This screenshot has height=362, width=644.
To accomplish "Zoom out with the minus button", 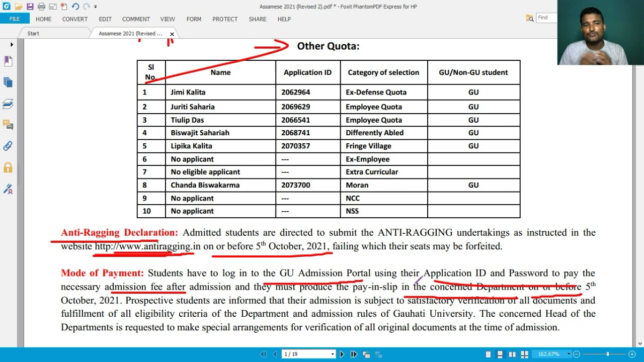I will [577, 354].
